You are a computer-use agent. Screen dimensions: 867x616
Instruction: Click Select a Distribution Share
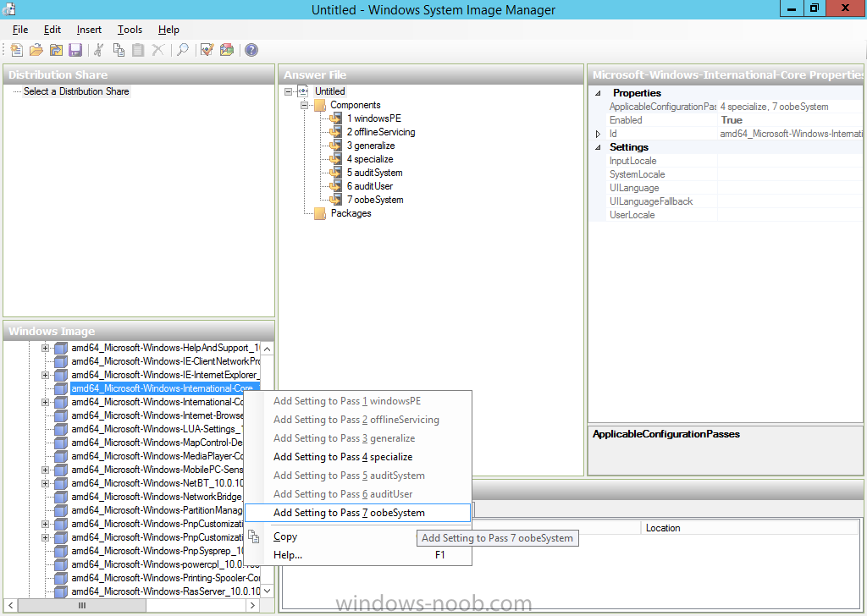point(76,91)
